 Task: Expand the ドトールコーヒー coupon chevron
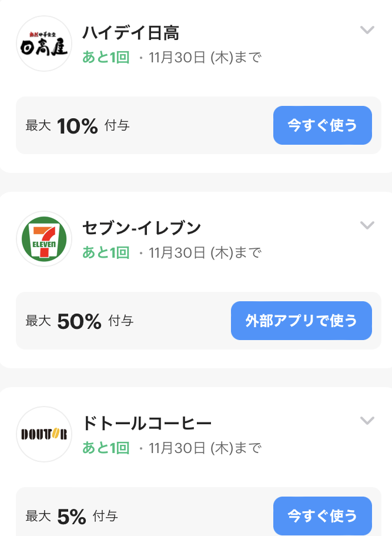367,421
